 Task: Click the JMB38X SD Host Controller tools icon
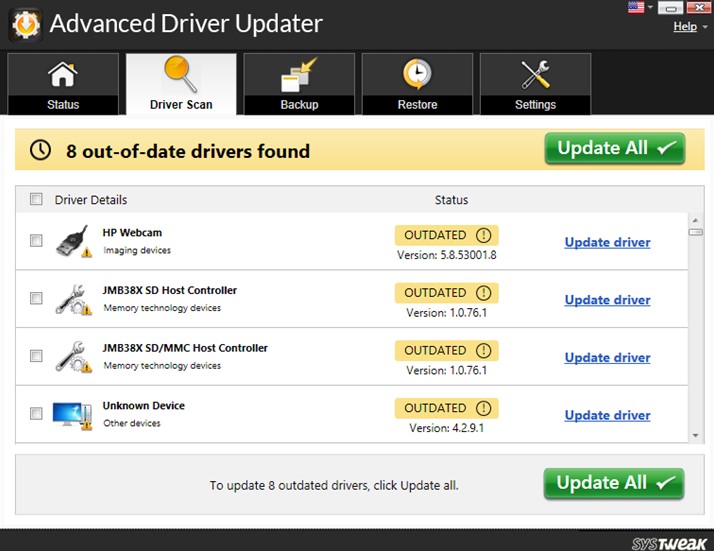pyautogui.click(x=73, y=299)
